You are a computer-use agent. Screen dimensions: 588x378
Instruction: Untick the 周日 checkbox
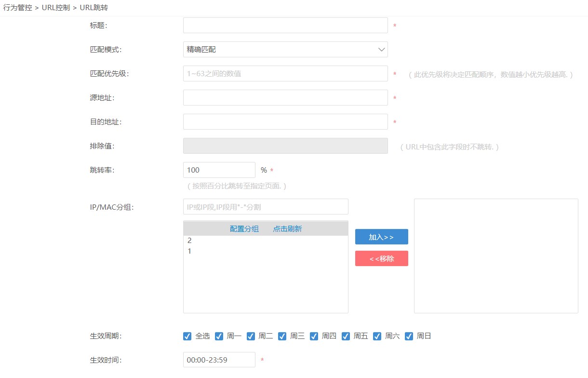(409, 336)
